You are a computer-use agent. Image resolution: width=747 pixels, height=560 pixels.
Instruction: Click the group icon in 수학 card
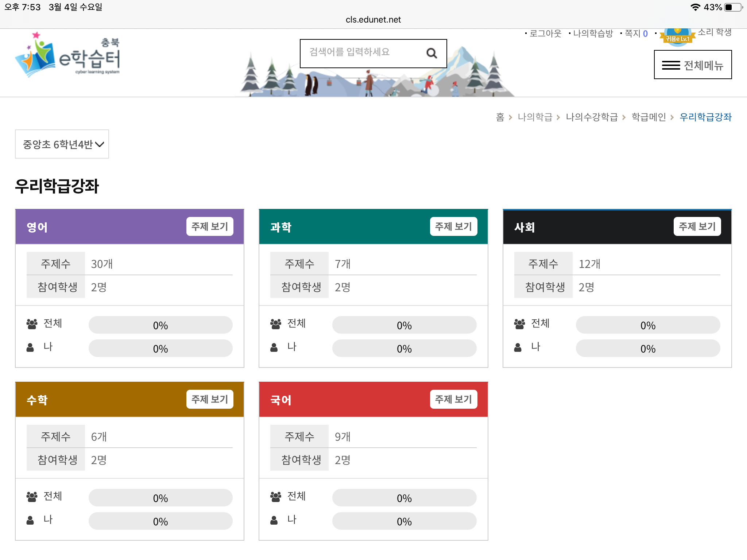[x=32, y=497]
